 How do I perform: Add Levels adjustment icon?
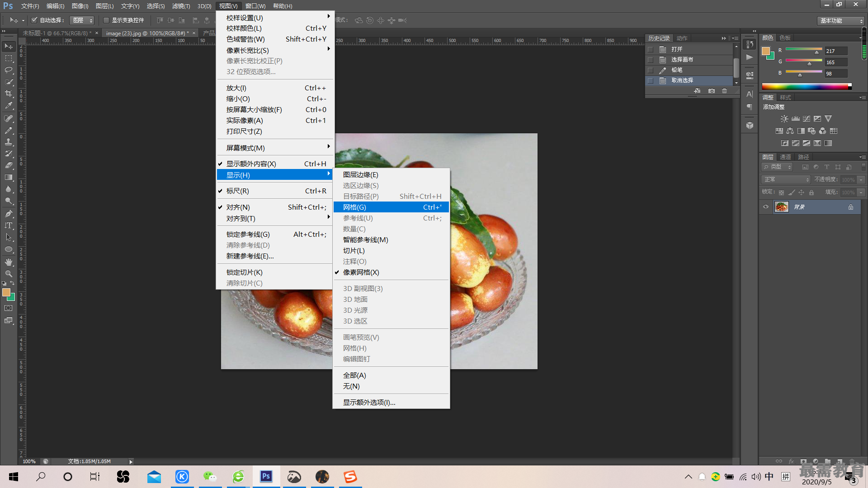point(796,119)
